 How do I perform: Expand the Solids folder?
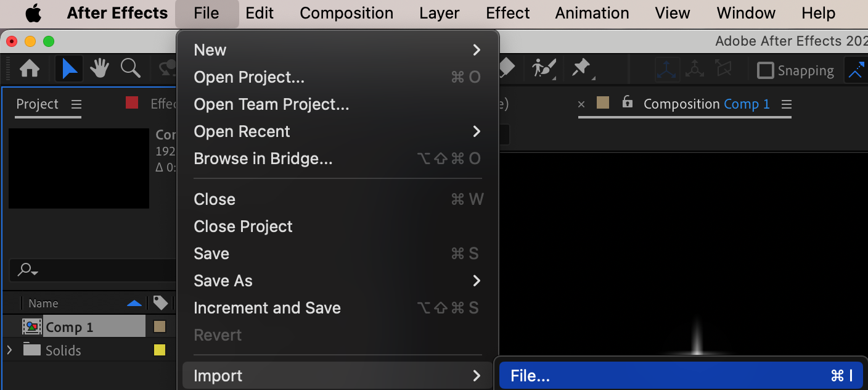tap(9, 351)
